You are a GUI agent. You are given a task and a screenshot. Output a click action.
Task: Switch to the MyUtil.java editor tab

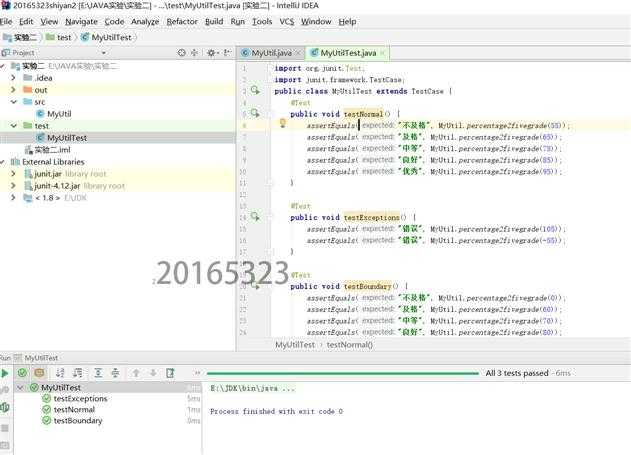point(271,53)
